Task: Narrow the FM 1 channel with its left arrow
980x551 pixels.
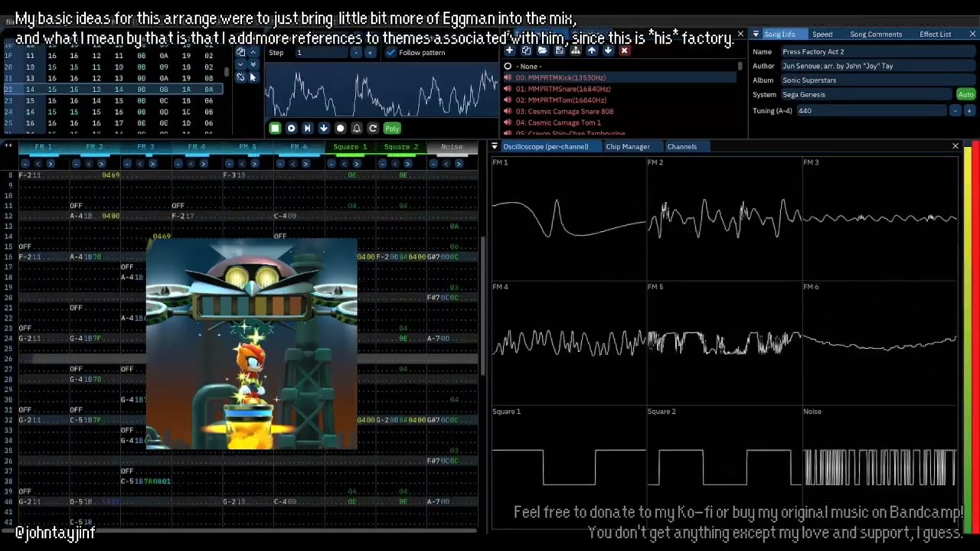Action: (38, 164)
